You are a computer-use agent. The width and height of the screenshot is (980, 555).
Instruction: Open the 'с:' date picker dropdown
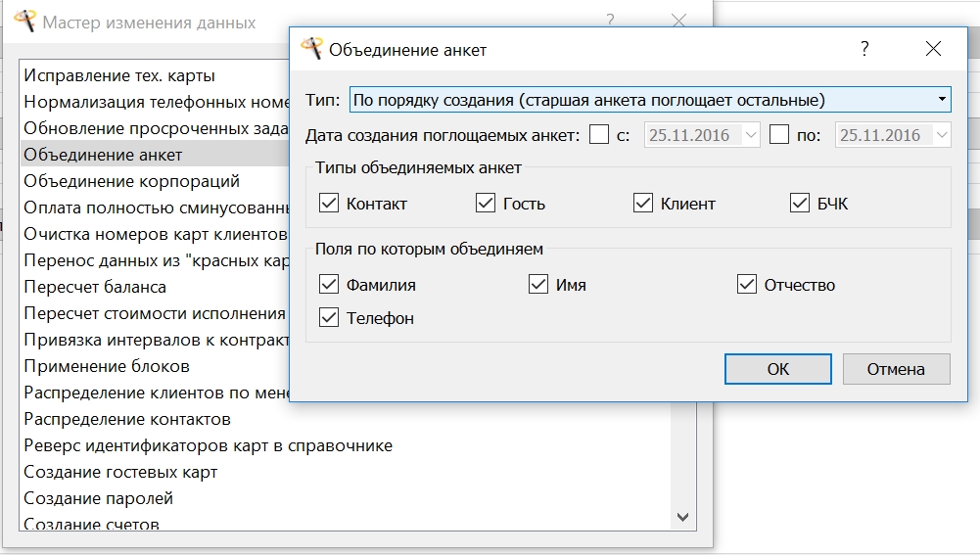pyautogui.click(x=751, y=135)
